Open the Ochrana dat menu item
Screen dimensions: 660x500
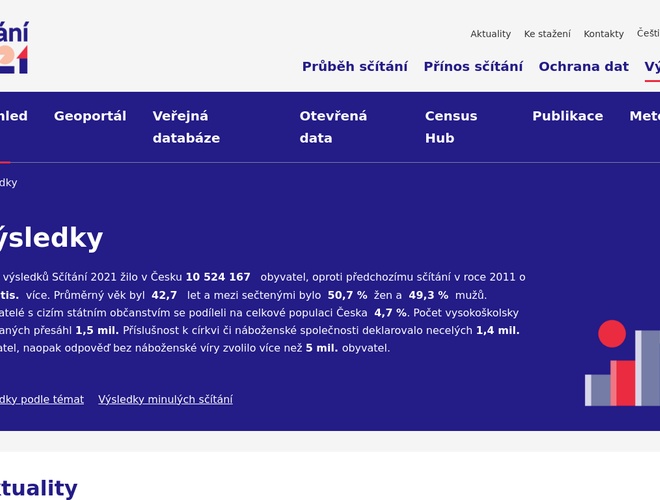583,67
